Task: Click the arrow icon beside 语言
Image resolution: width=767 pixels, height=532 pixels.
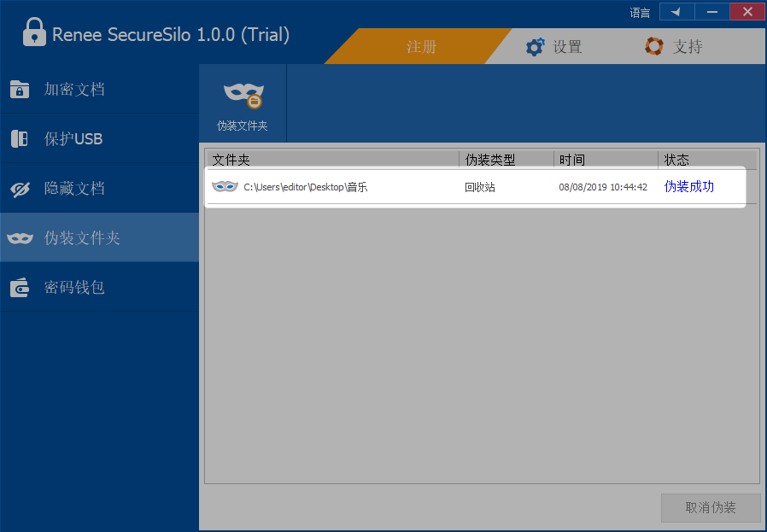Action: click(x=676, y=12)
